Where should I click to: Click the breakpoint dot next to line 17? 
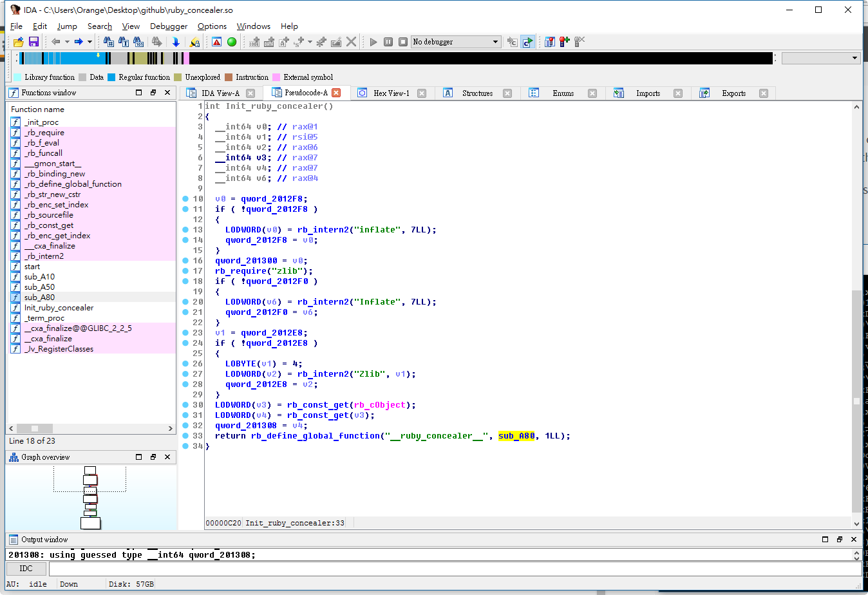click(185, 271)
